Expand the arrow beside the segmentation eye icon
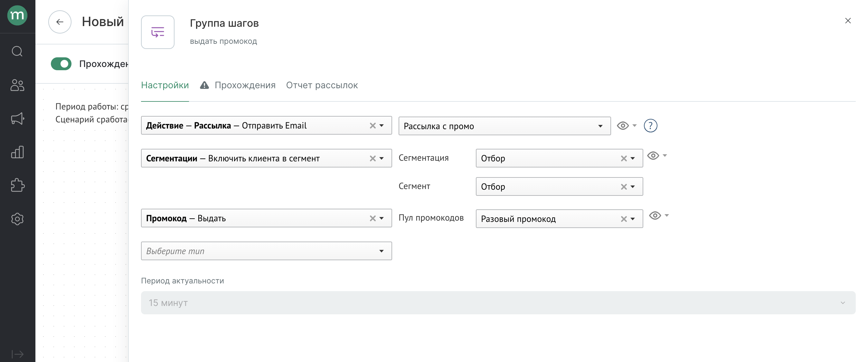 coord(665,156)
